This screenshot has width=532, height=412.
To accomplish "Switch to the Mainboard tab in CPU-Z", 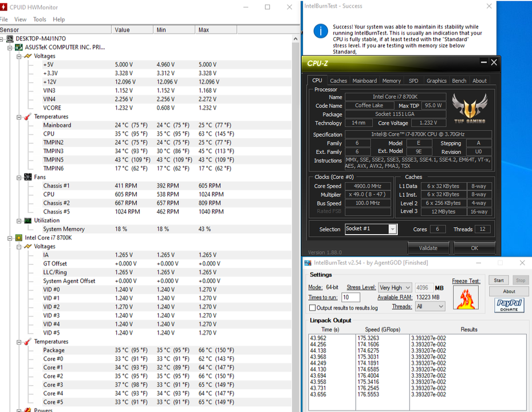I will pos(364,81).
